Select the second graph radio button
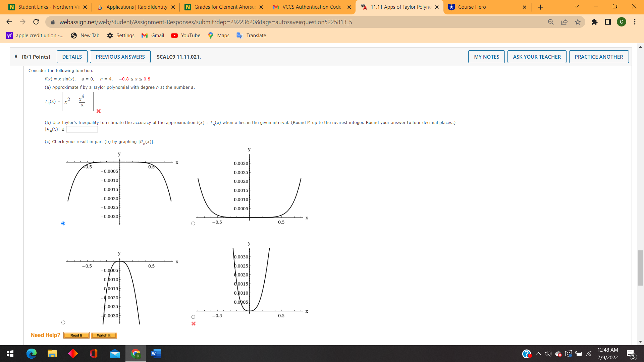Viewport: 644px width, 362px height. tap(193, 223)
